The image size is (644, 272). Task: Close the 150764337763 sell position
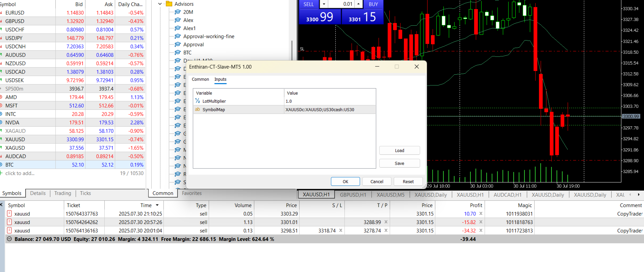click(481, 214)
